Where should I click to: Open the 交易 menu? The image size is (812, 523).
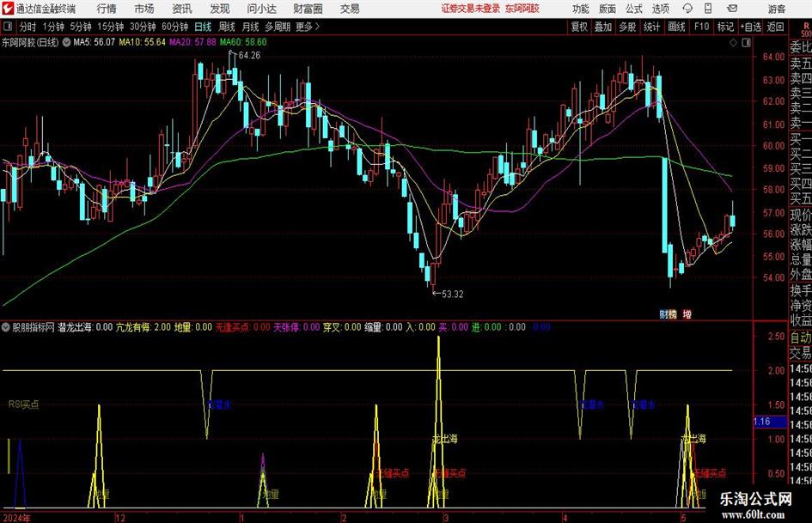tap(350, 9)
